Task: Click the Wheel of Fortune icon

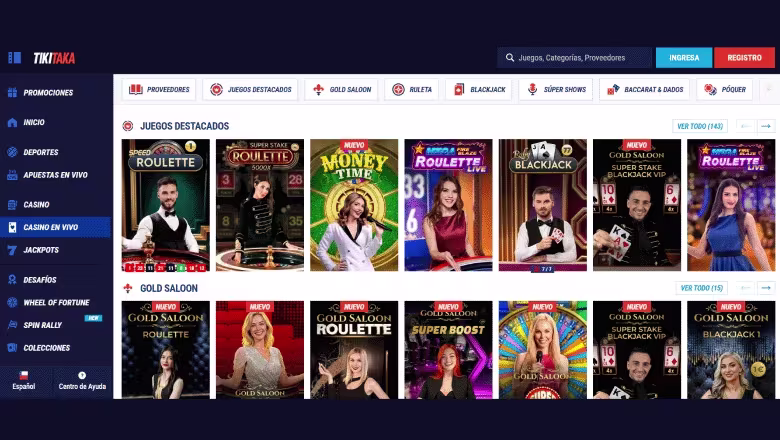Action: click(12, 302)
